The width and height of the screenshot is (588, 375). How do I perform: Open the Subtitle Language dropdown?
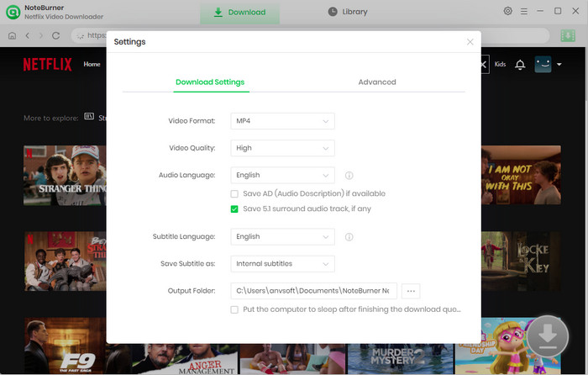pyautogui.click(x=283, y=237)
